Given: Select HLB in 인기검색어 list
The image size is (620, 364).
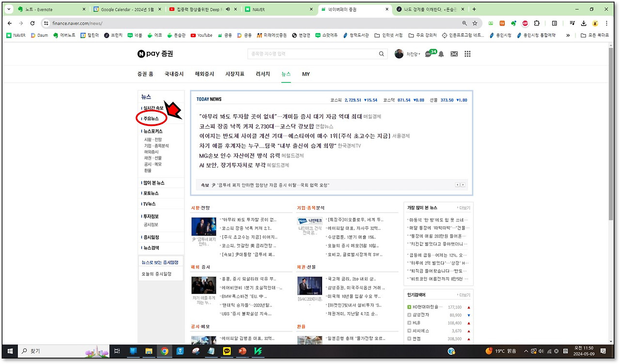Looking at the screenshot, I should (x=417, y=323).
